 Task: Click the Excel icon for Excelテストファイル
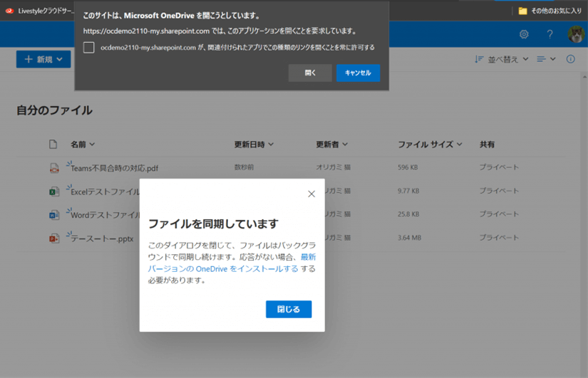coord(54,191)
